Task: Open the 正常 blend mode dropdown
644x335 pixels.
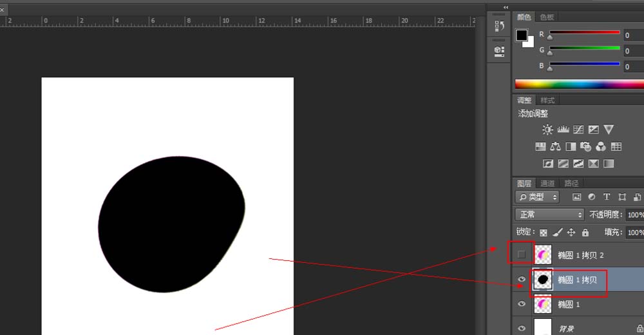Action: (x=550, y=215)
